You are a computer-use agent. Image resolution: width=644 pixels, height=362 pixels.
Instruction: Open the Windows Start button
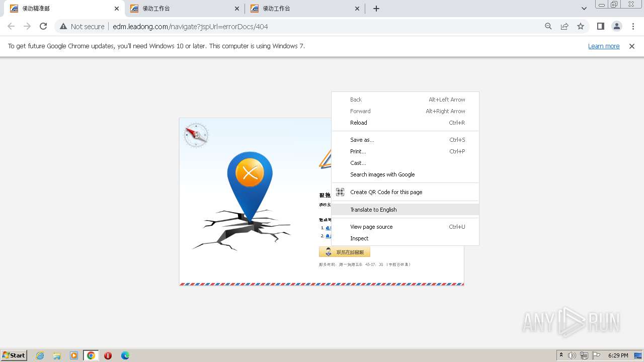(14, 355)
